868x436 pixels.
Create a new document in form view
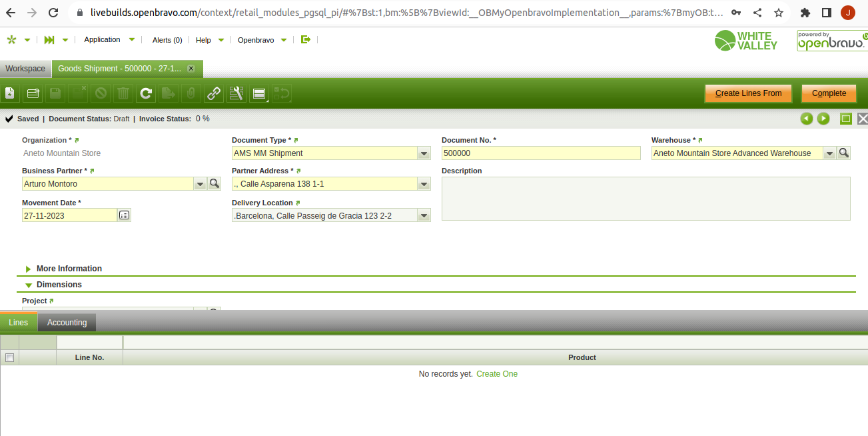9,93
